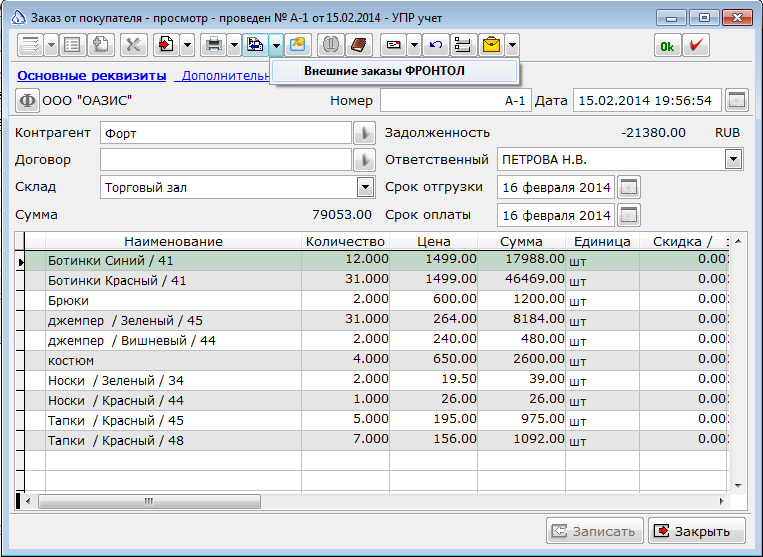This screenshot has width=763, height=557.
Task: Click price cell 19.50
Action: [434, 380]
